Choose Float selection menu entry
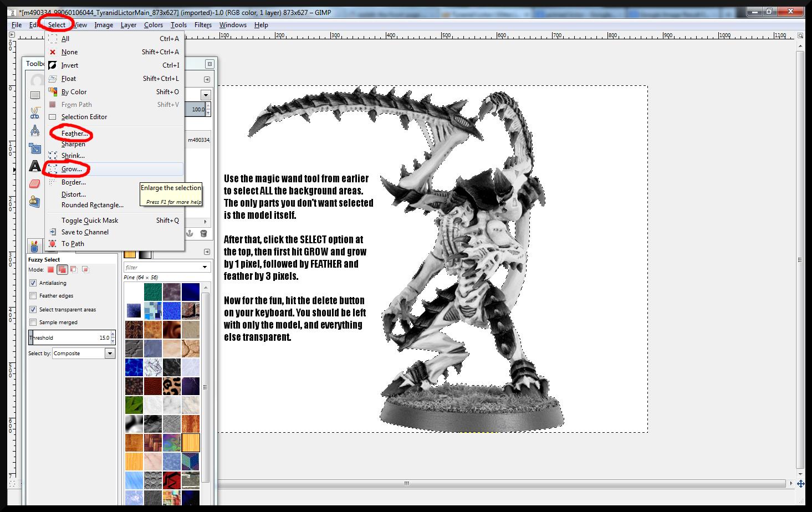This screenshot has width=812, height=512. point(114,79)
